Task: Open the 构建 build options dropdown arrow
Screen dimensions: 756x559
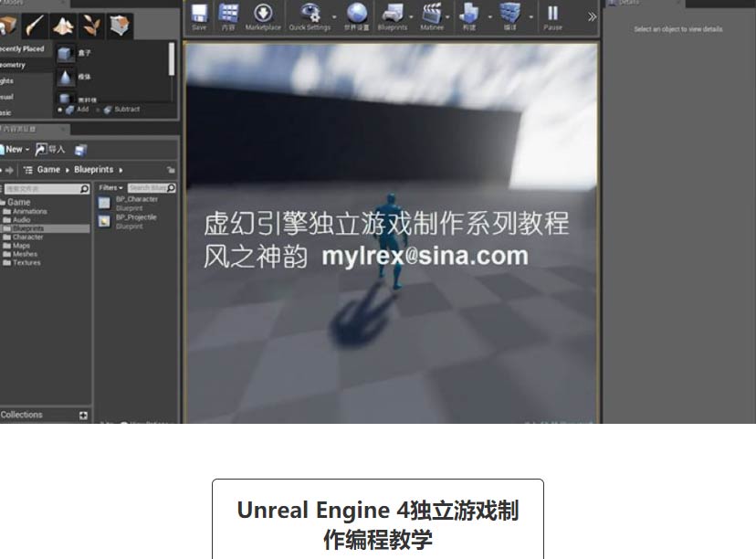Action: point(490,17)
